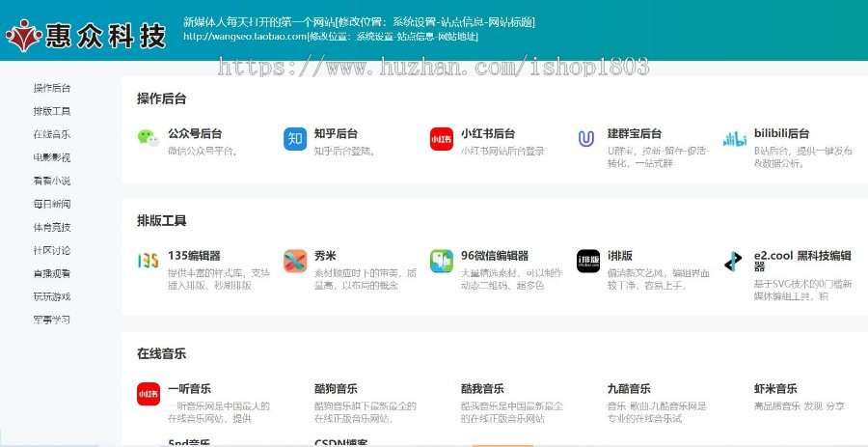Click the 一听音乐 red icon

(x=149, y=394)
